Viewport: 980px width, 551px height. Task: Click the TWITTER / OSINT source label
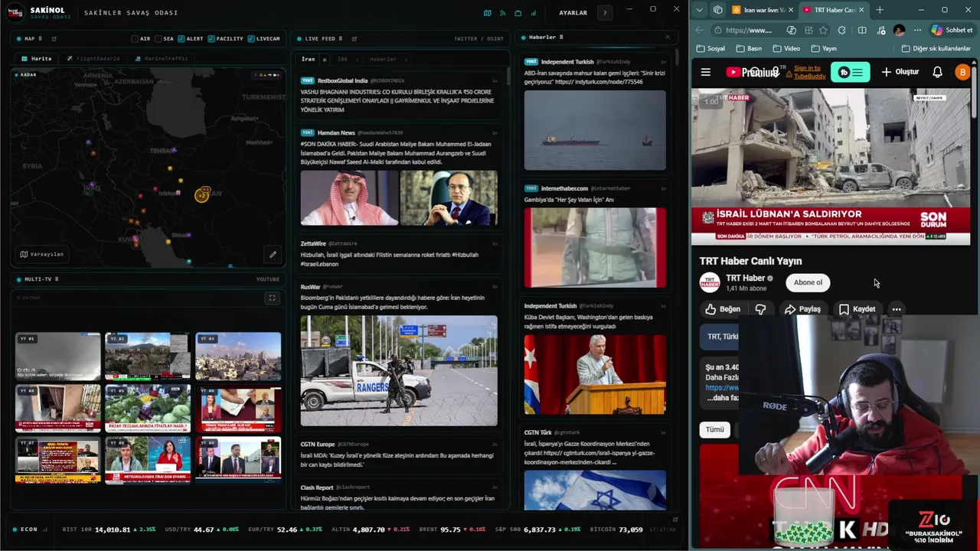tap(479, 38)
